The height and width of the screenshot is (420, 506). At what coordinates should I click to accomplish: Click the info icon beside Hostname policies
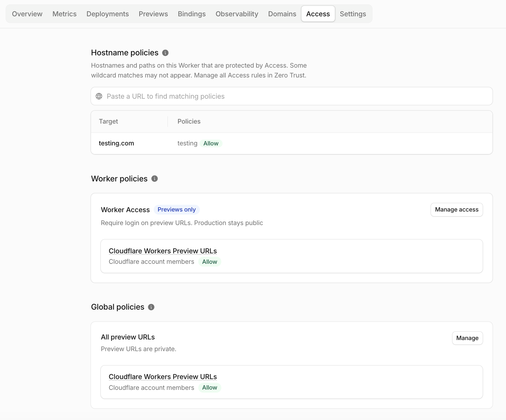[x=165, y=53]
